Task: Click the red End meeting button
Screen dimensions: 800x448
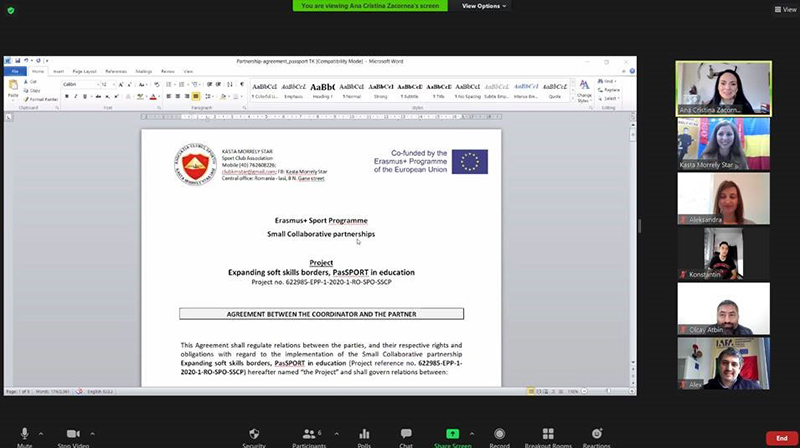Action: 782,438
